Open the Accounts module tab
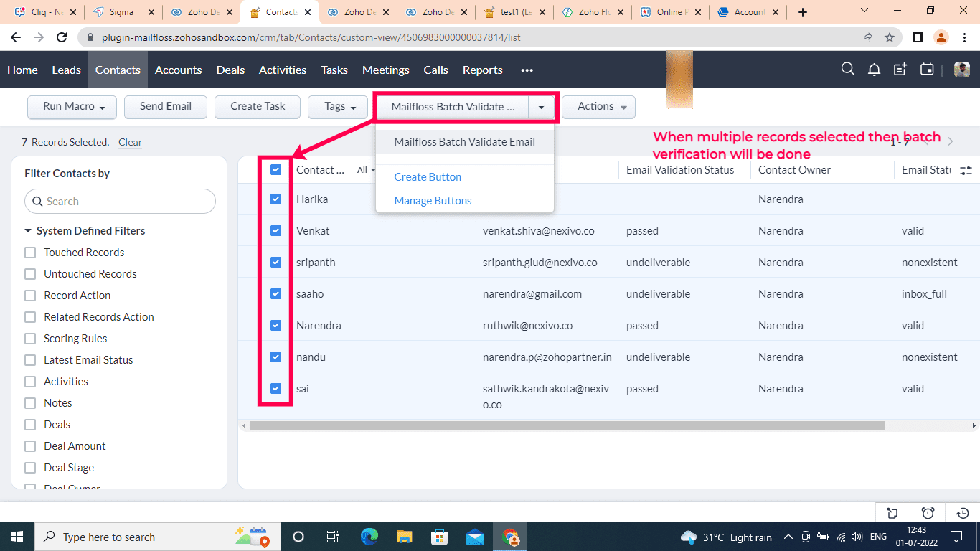 [178, 70]
